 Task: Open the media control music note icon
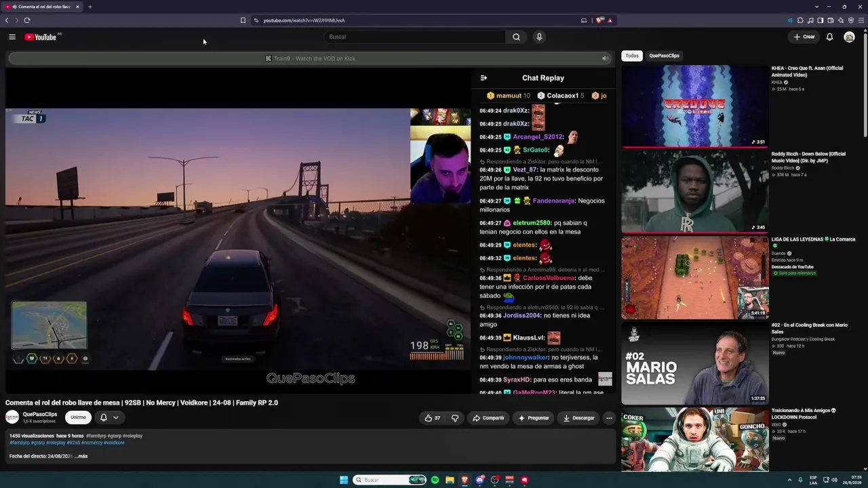[x=810, y=20]
